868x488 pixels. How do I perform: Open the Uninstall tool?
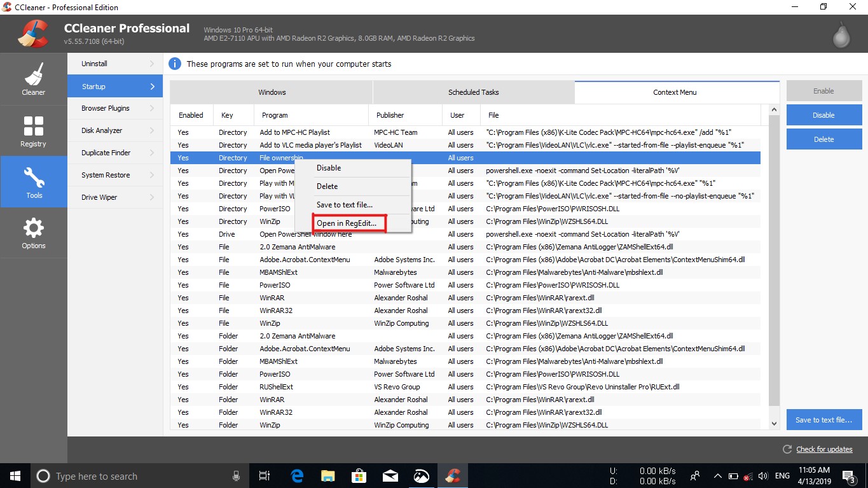115,64
